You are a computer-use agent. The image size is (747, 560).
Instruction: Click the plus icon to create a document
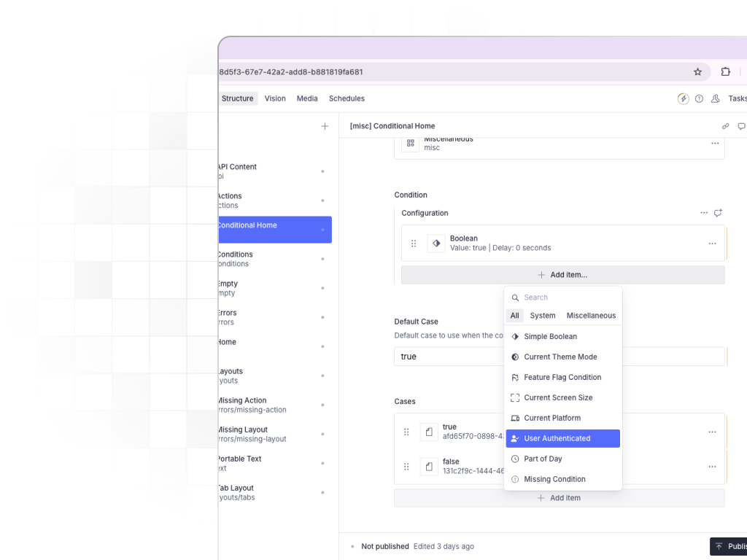tap(325, 126)
